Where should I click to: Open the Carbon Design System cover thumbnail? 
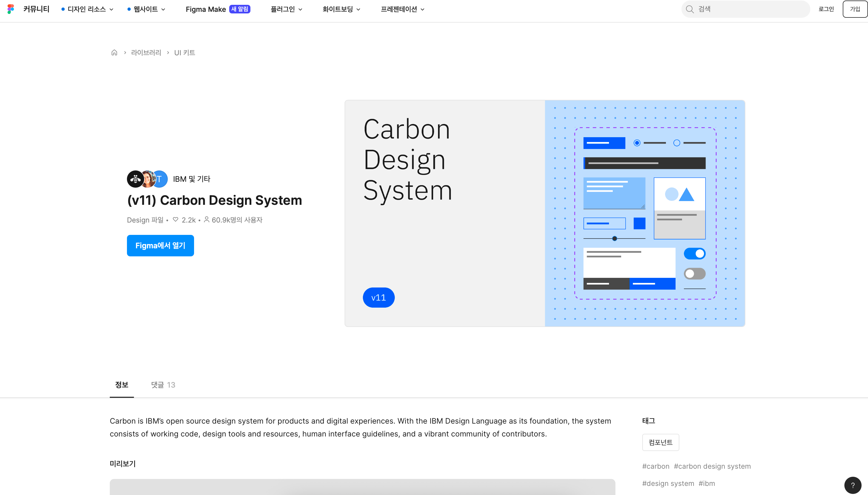pos(545,213)
